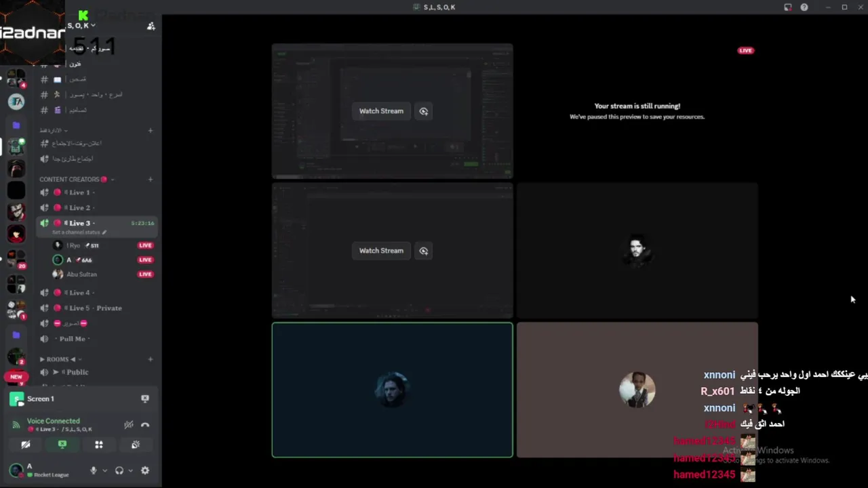Viewport: 868px width, 488px height.
Task: Disconnect from voice with the hang-up icon
Action: click(x=145, y=425)
